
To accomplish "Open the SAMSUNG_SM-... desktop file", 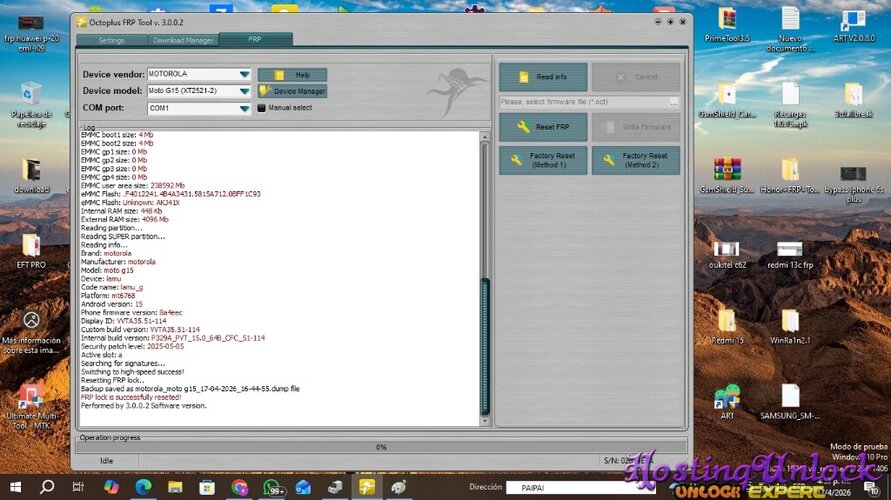I will click(x=790, y=402).
